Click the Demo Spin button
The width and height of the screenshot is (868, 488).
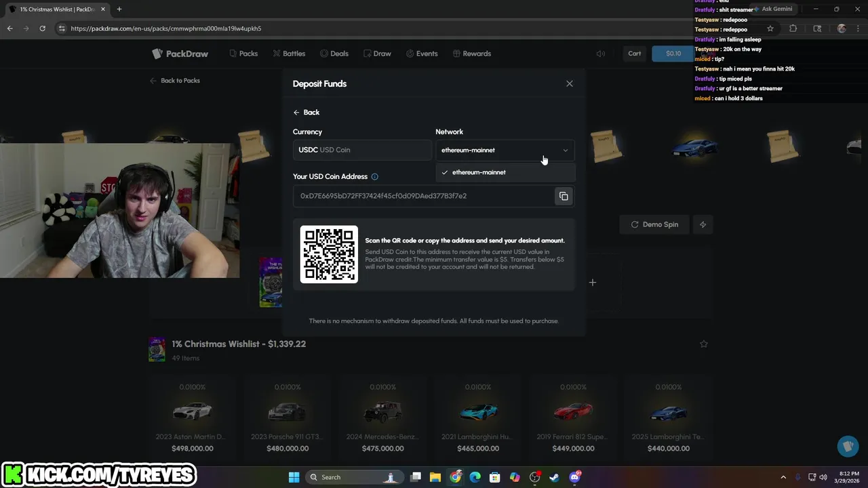(654, 224)
